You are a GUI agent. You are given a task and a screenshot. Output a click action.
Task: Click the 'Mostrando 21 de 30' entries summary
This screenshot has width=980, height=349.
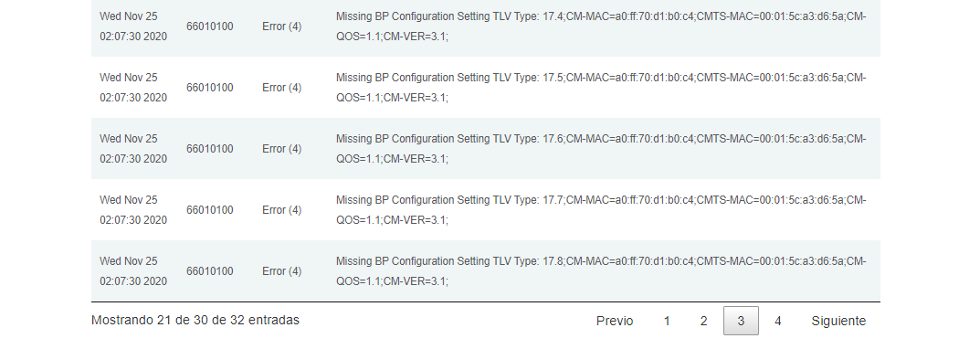pyautogui.click(x=195, y=321)
